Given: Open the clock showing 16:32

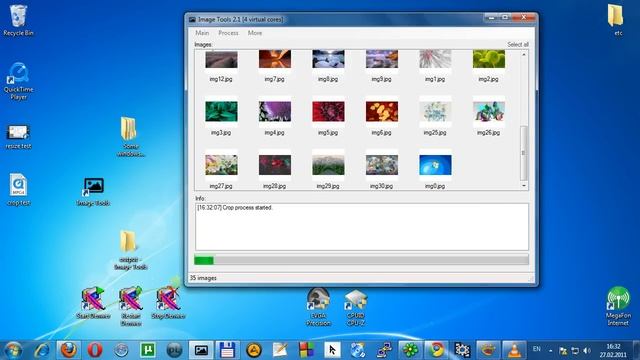Looking at the screenshot, I should [613, 351].
